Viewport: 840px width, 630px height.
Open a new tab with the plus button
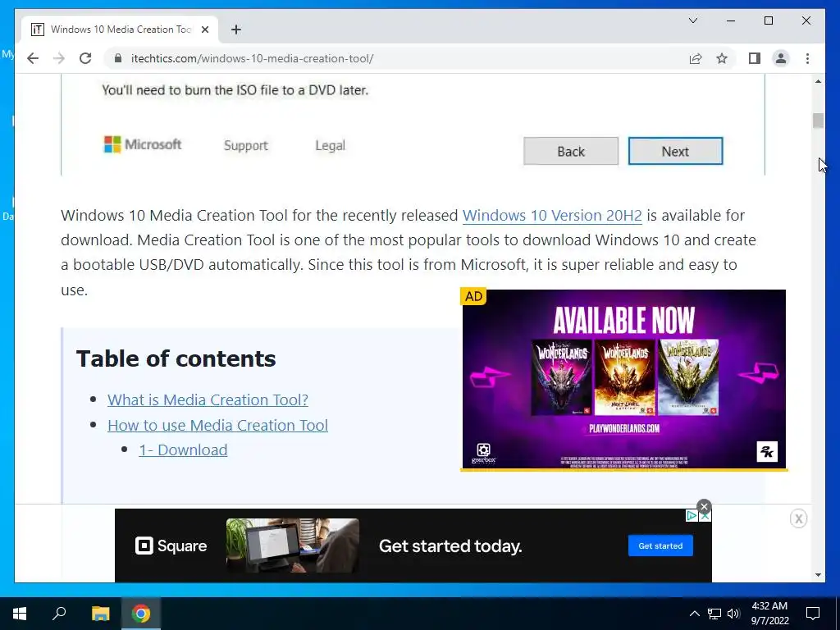click(235, 30)
